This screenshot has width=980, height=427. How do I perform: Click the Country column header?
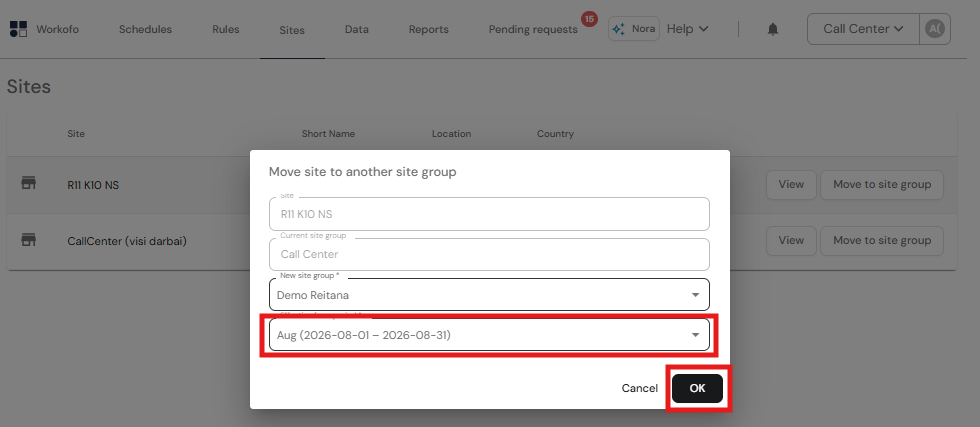pos(555,134)
